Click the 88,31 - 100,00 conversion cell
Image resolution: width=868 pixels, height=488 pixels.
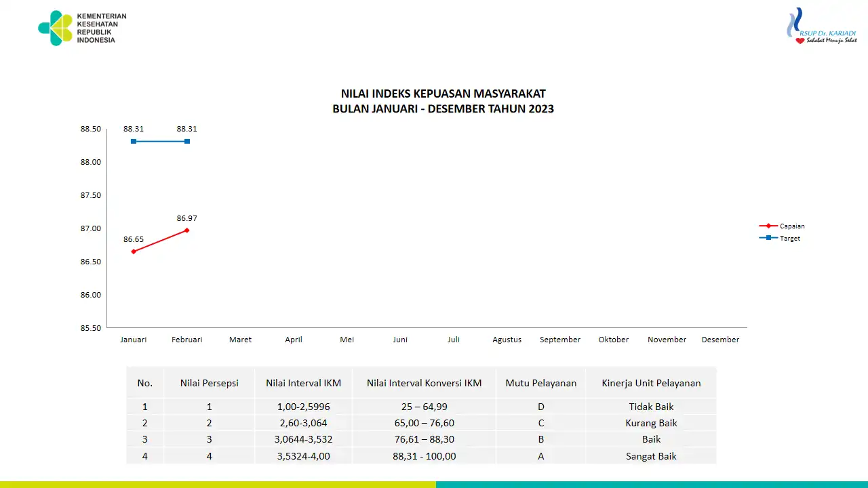pos(425,456)
